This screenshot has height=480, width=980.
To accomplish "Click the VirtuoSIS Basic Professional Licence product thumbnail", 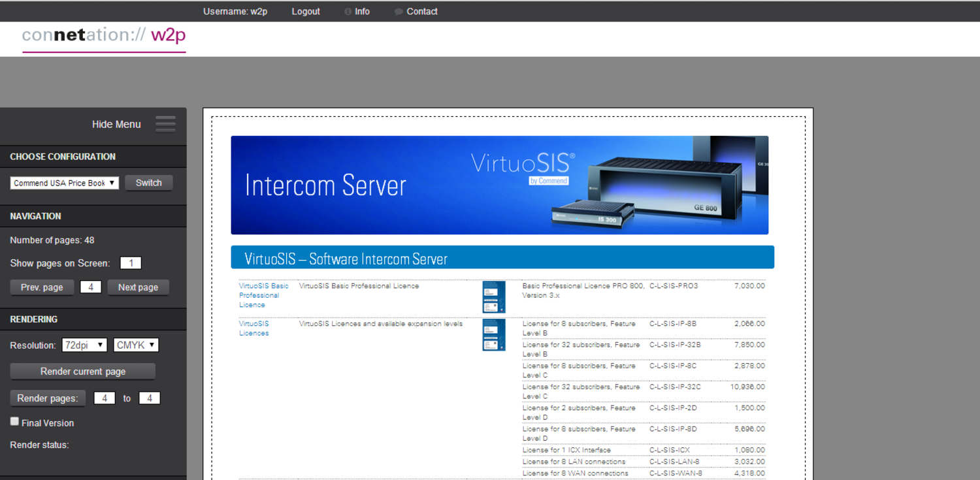I will click(x=494, y=297).
